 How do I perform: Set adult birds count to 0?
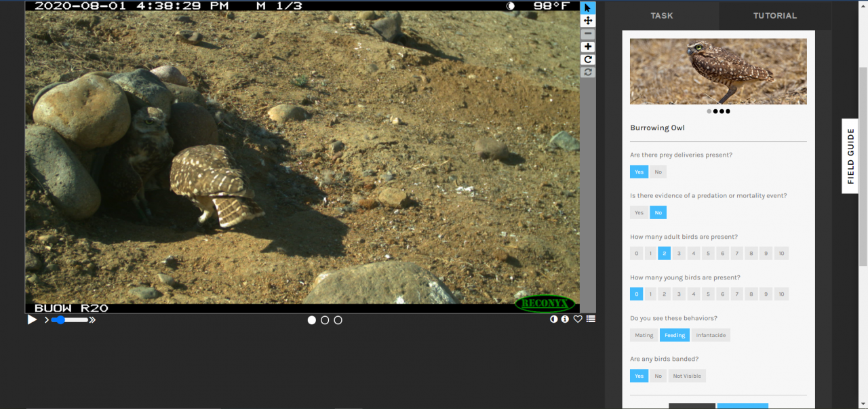(x=636, y=253)
